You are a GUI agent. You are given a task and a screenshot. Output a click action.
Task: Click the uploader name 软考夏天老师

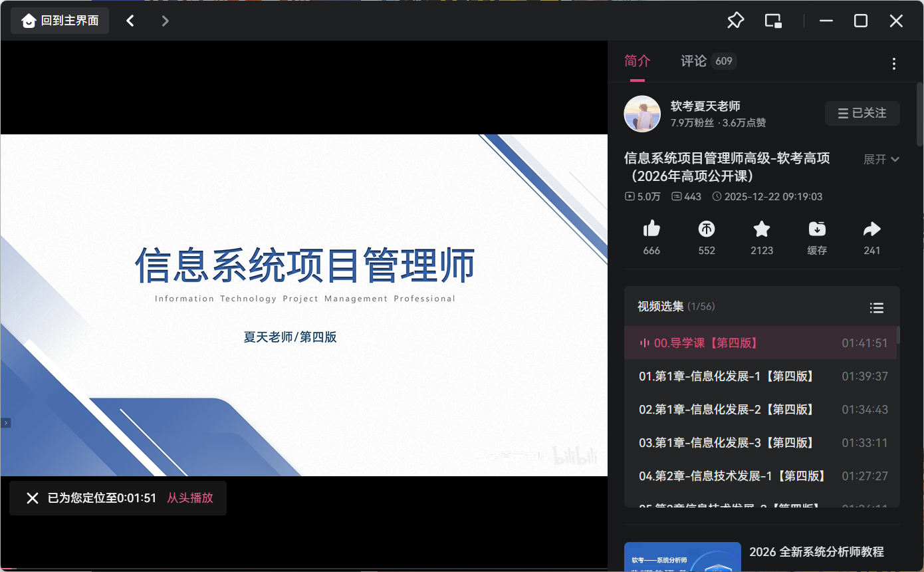705,106
